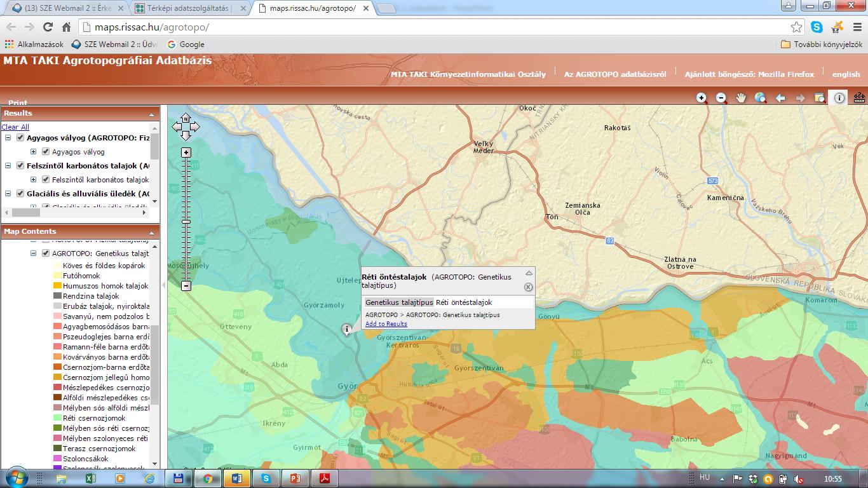Open PowerPoint from the taskbar
The height and width of the screenshot is (488, 868).
295,478
